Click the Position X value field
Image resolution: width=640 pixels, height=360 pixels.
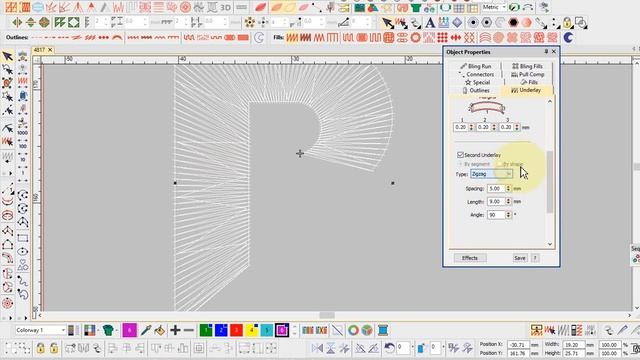tap(518, 345)
